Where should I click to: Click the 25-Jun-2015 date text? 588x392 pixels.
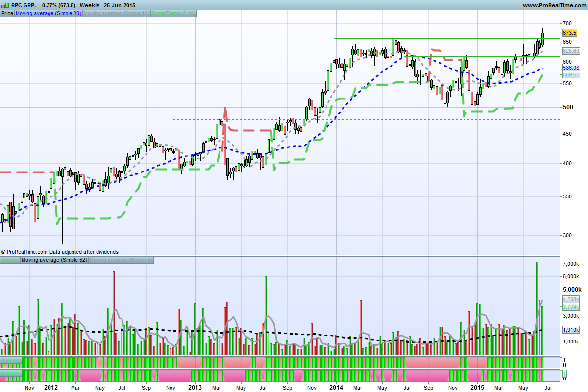coord(120,5)
